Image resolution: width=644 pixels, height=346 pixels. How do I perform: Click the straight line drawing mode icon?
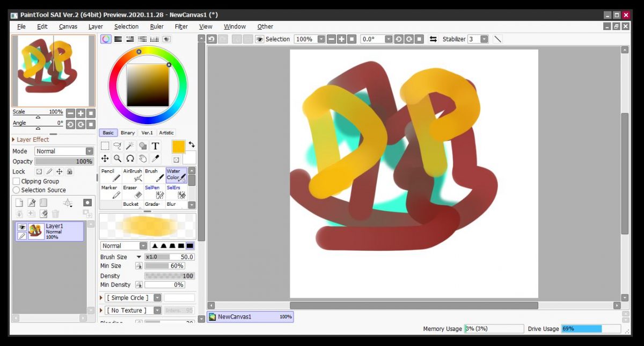pos(498,39)
